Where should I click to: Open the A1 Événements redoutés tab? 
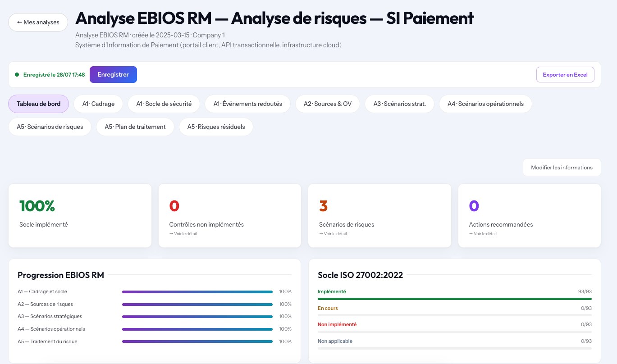[x=248, y=104]
